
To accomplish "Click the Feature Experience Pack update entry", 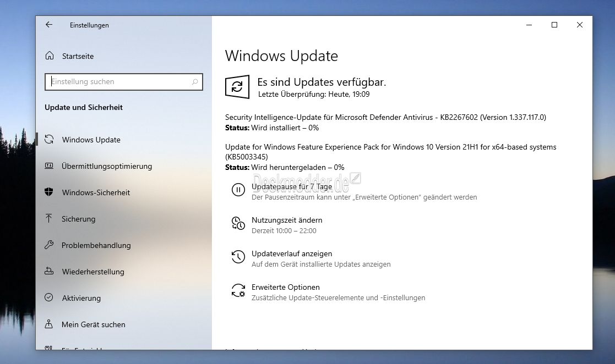I will tap(391, 152).
